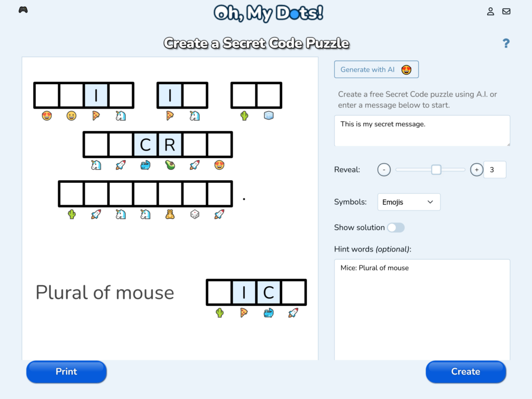
Task: Click the Print button
Action: pos(66,371)
